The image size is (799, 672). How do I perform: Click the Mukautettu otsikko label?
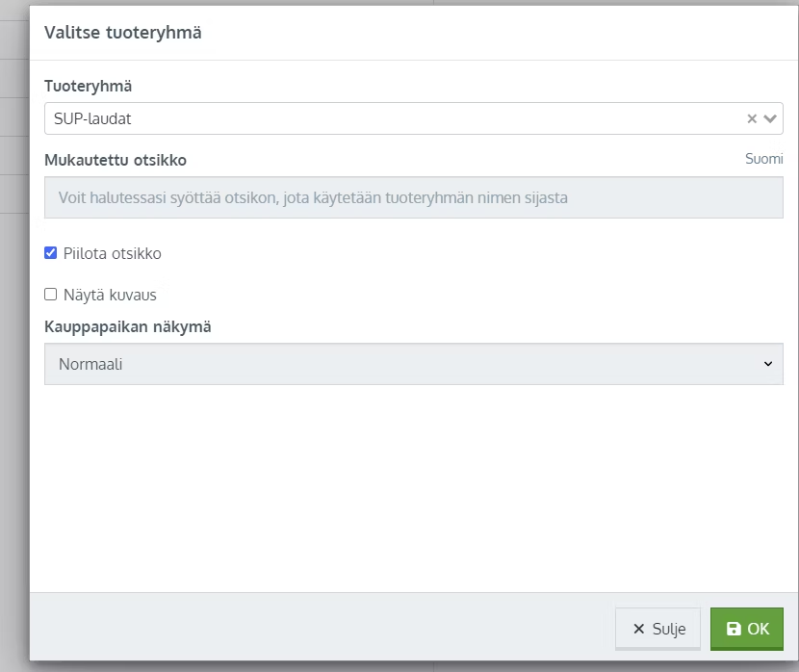116,160
